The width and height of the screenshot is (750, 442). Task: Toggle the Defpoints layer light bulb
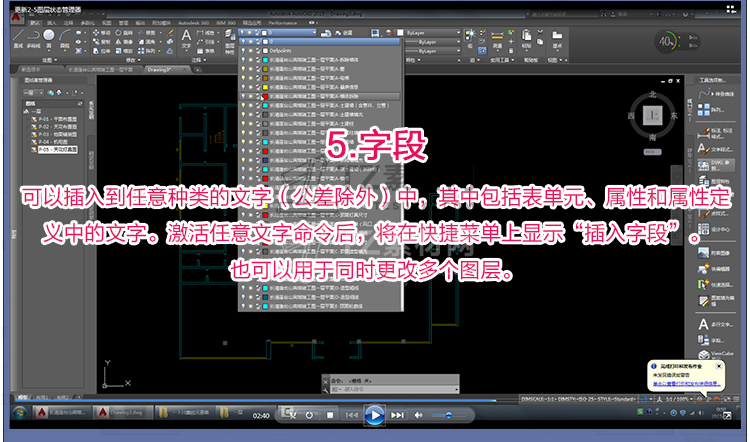tap(243, 51)
